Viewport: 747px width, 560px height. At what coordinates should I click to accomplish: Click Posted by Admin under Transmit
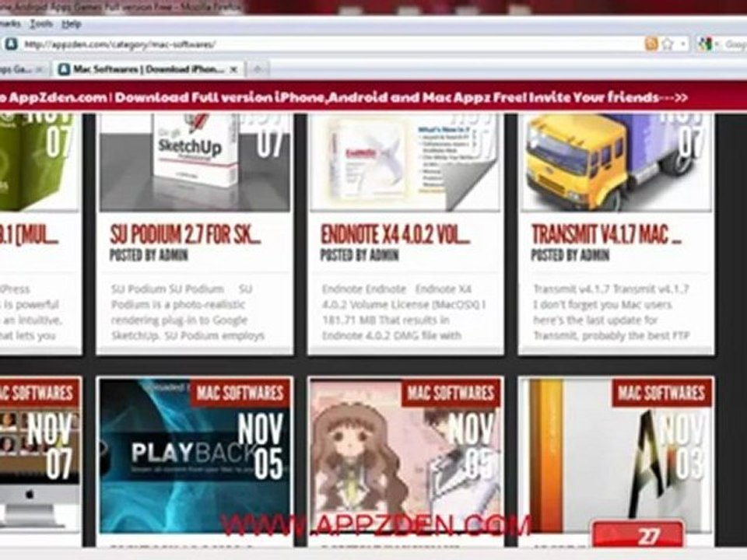pyautogui.click(x=570, y=255)
